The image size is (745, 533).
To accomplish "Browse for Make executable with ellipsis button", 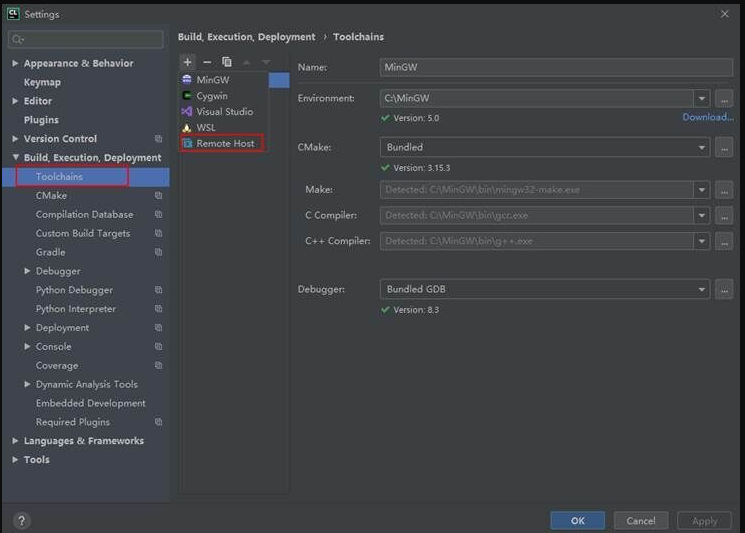I will tap(724, 190).
